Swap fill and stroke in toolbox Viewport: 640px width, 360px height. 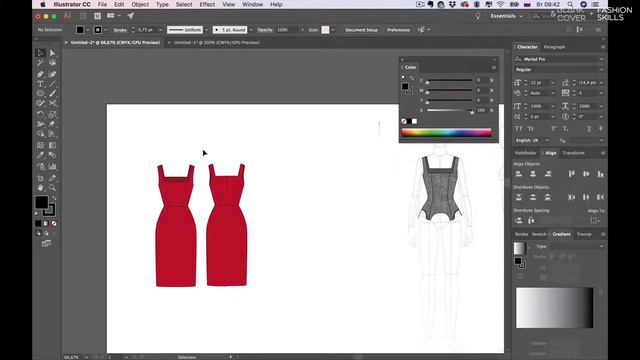pos(53,198)
